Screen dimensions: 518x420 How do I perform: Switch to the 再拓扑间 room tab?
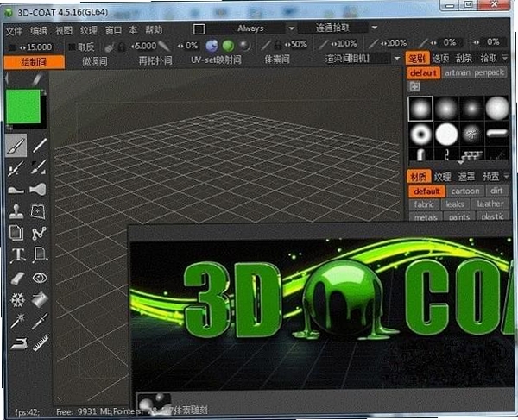pos(155,60)
